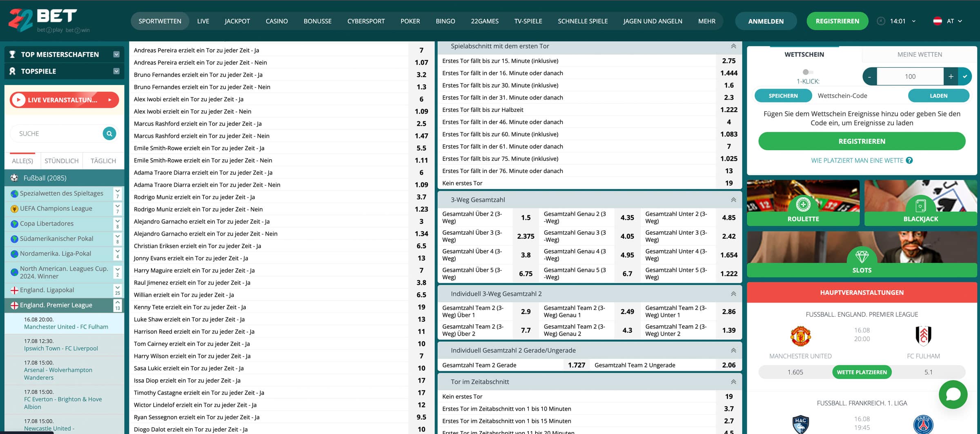The image size is (980, 434).
Task: Click the Wettschein-Code field
Action: pos(860,96)
